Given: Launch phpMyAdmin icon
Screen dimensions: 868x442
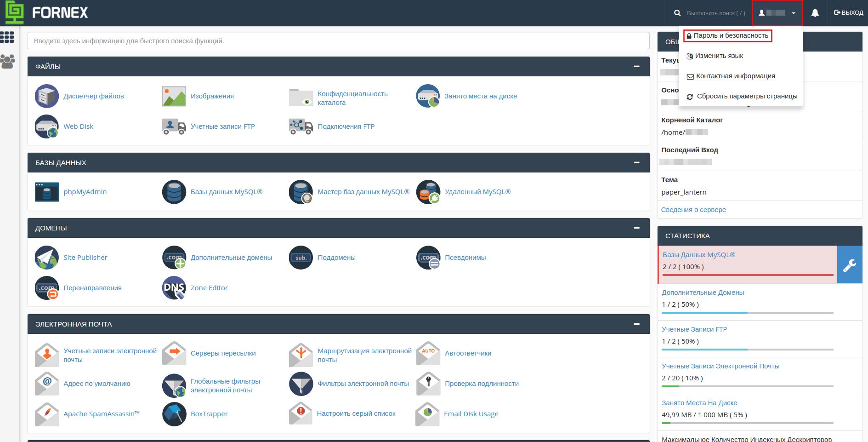Looking at the screenshot, I should coord(47,192).
